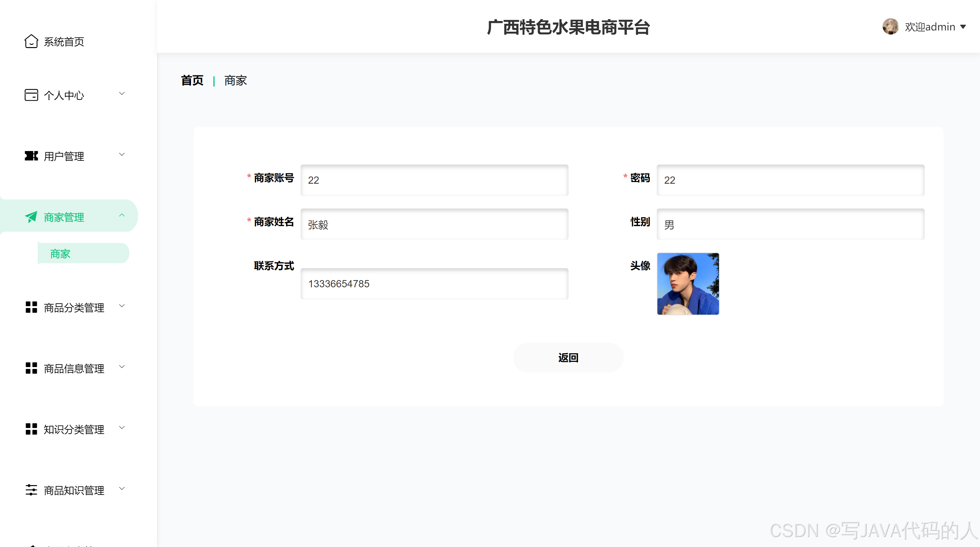Screen dimensions: 980x547
Task: Open the 个人中心 menu label
Action: [x=64, y=95]
